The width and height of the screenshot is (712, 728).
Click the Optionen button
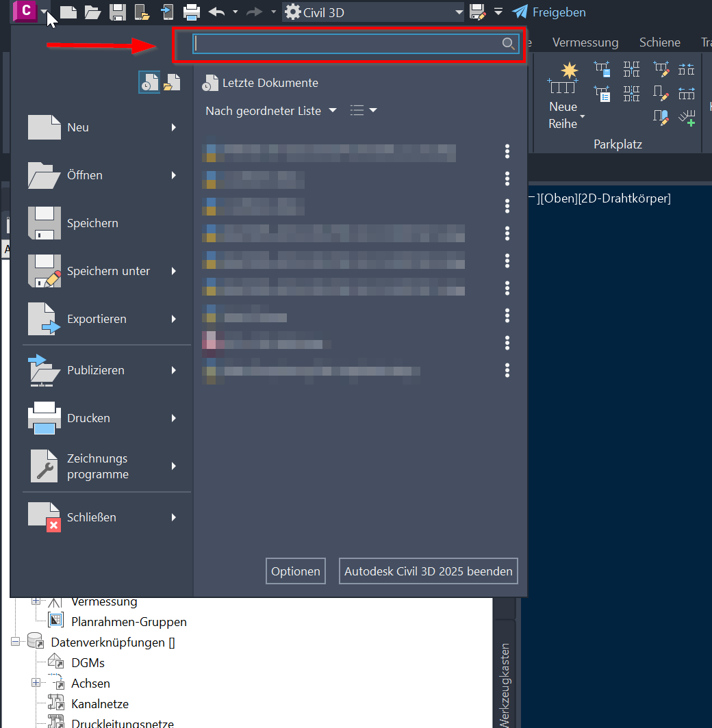pos(295,571)
